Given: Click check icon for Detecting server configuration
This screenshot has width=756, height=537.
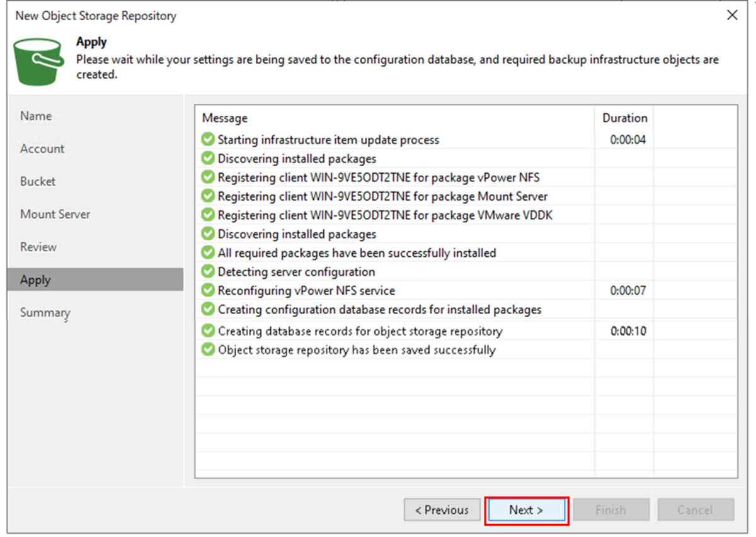Looking at the screenshot, I should [208, 271].
